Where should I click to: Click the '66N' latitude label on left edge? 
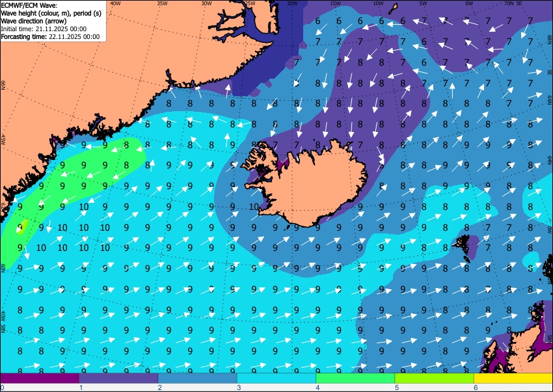point(3,85)
